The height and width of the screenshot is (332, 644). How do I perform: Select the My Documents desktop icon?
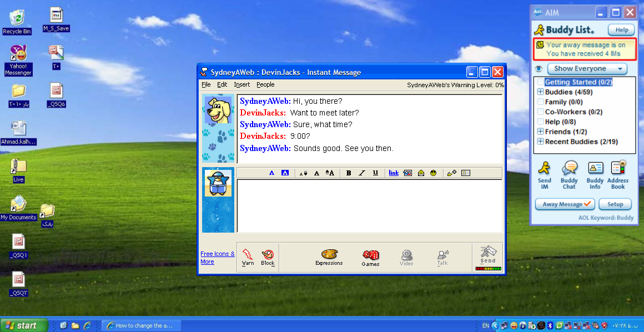[x=18, y=208]
